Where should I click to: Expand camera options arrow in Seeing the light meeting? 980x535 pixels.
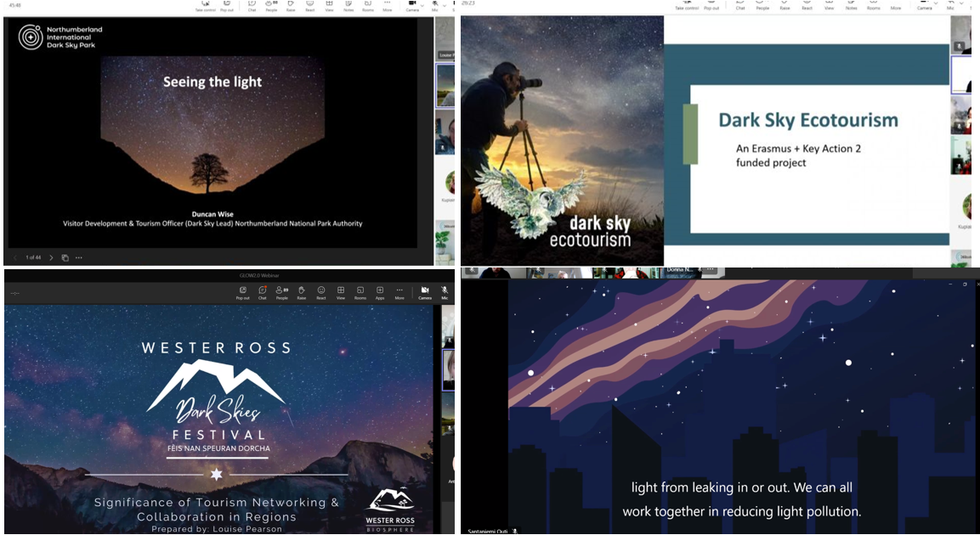point(423,5)
